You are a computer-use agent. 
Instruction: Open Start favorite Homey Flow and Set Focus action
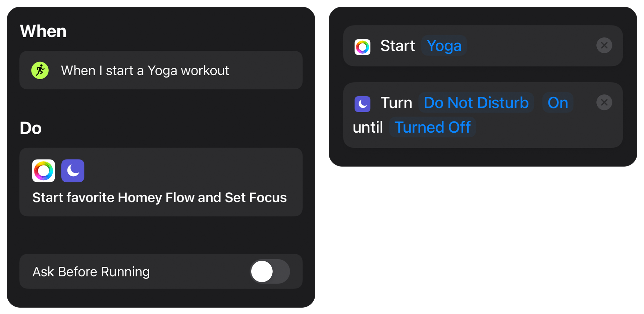click(161, 182)
